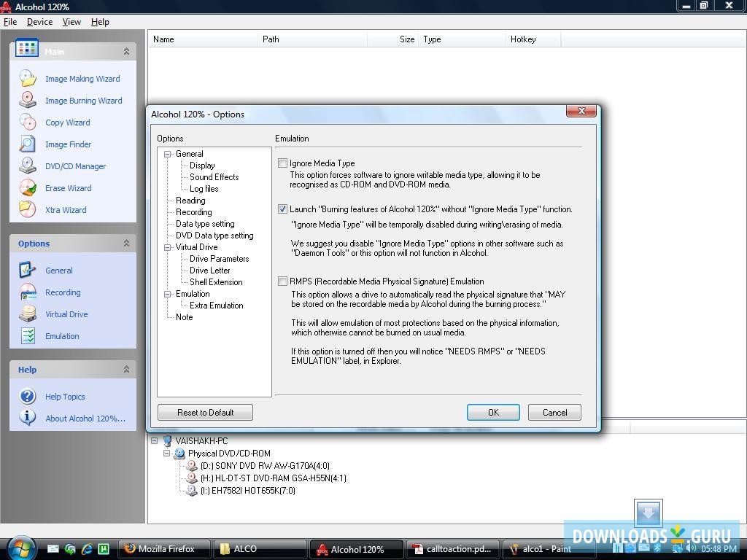Click the Virtual Drive options icon
747x560 pixels.
click(28, 314)
